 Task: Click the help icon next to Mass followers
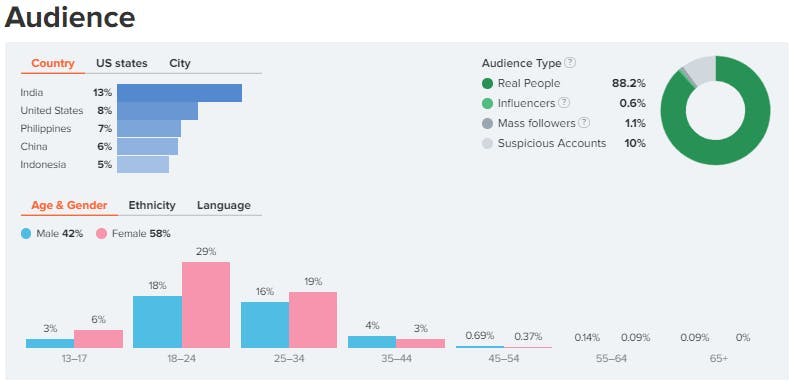coord(584,123)
